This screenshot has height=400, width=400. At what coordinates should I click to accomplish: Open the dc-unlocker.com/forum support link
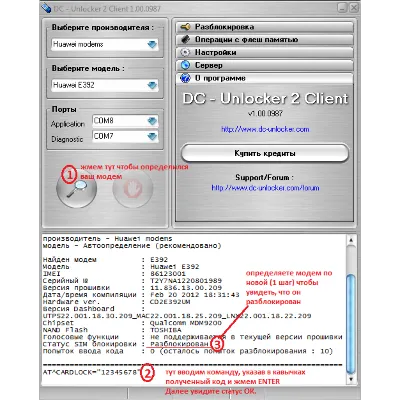point(265,188)
